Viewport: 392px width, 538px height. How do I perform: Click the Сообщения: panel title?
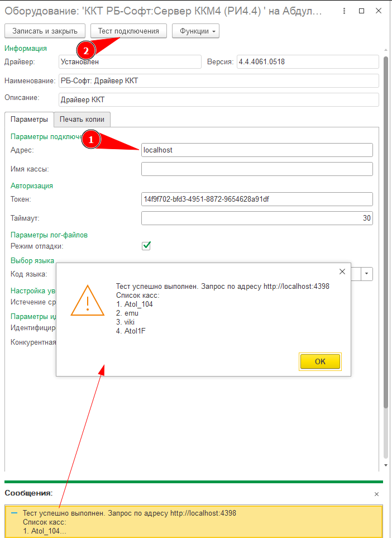(x=28, y=493)
